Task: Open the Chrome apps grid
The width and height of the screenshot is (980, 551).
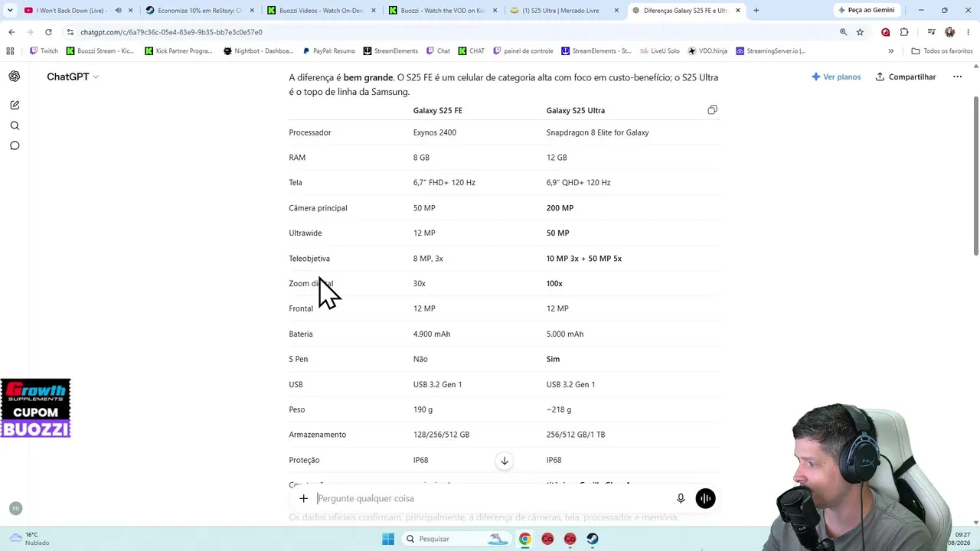Action: [x=10, y=51]
